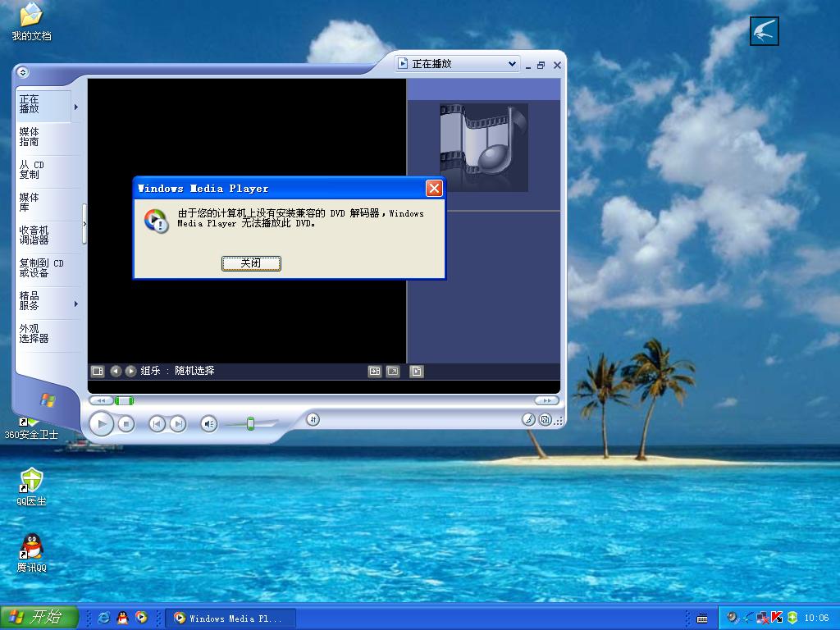Open the 我的文档 desktop icon
Viewport: 840px width, 630px height.
click(32, 22)
